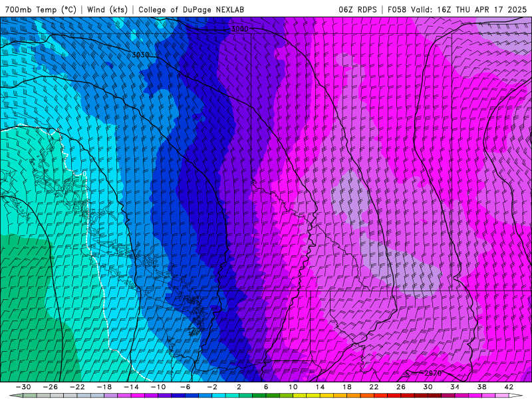Click the -6 legend value
532x399 pixels.
point(186,387)
